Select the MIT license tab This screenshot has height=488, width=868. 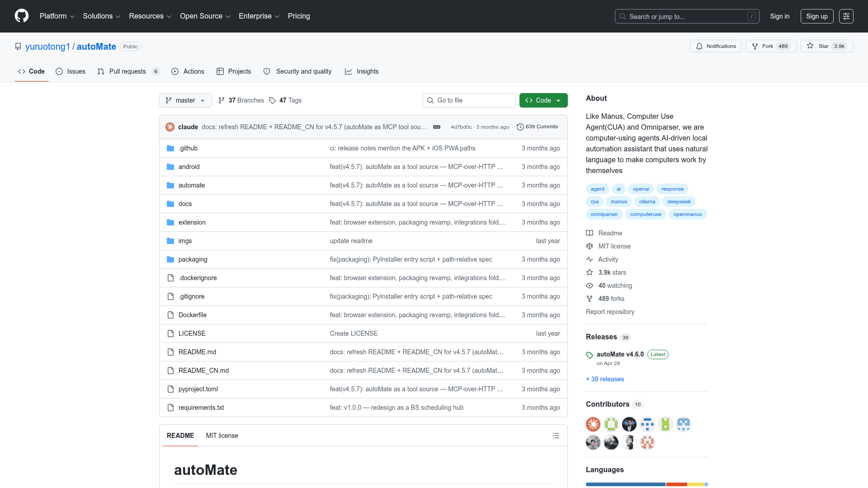click(x=222, y=436)
